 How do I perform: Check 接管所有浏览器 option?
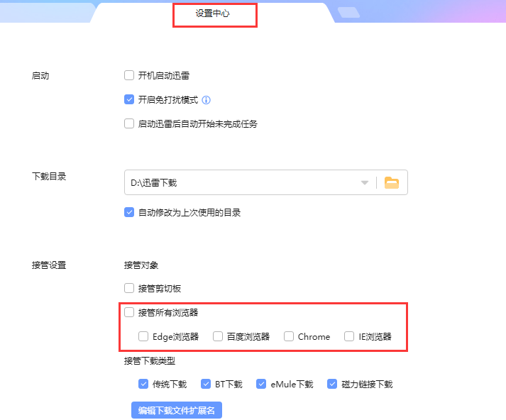point(129,312)
